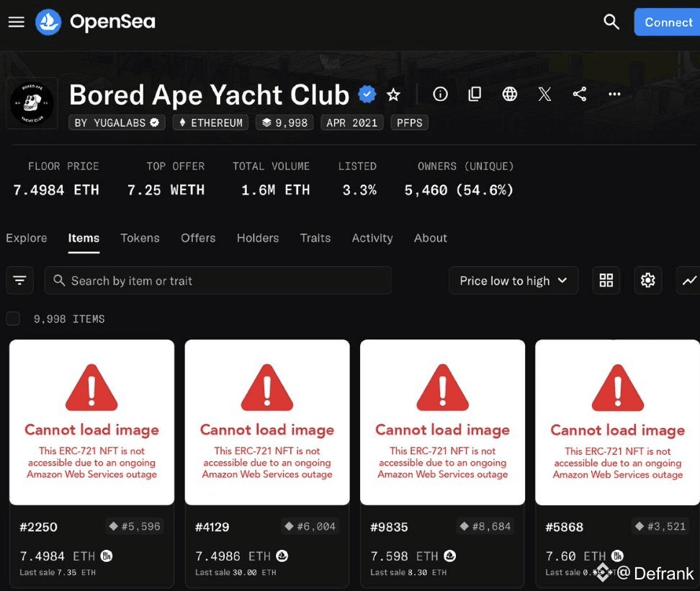The height and width of the screenshot is (591, 700).
Task: Click Last sale 7.35 ETH text
Action: (x=58, y=572)
